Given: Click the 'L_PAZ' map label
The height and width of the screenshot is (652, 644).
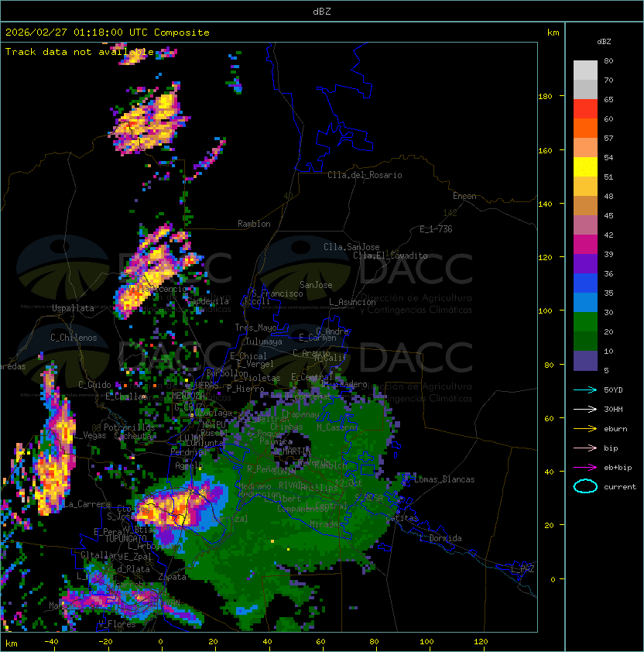Looking at the screenshot, I should (x=522, y=569).
